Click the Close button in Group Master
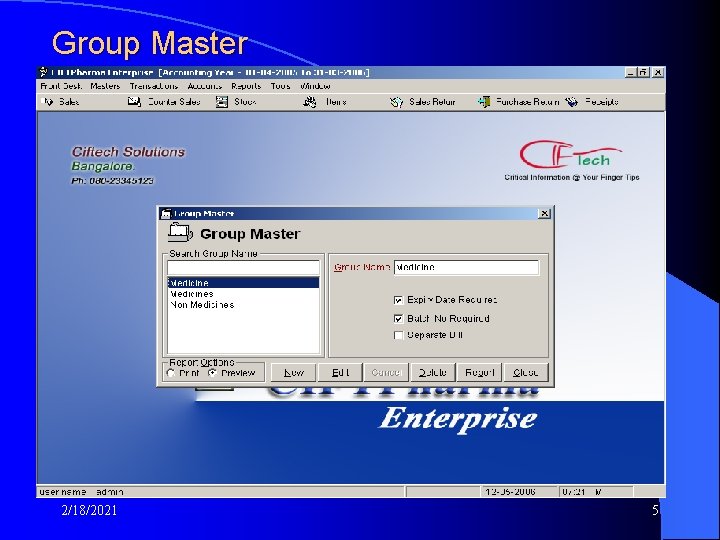This screenshot has width=720, height=540. click(526, 372)
